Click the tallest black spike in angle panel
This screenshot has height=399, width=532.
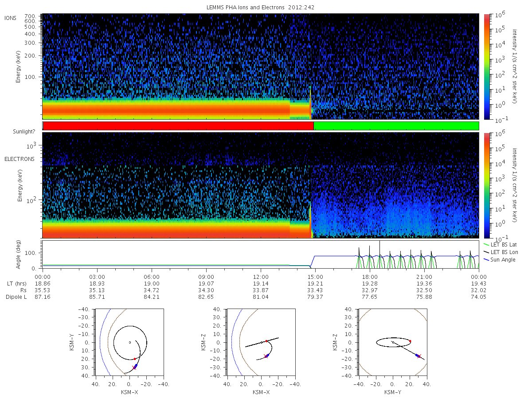click(x=379, y=254)
